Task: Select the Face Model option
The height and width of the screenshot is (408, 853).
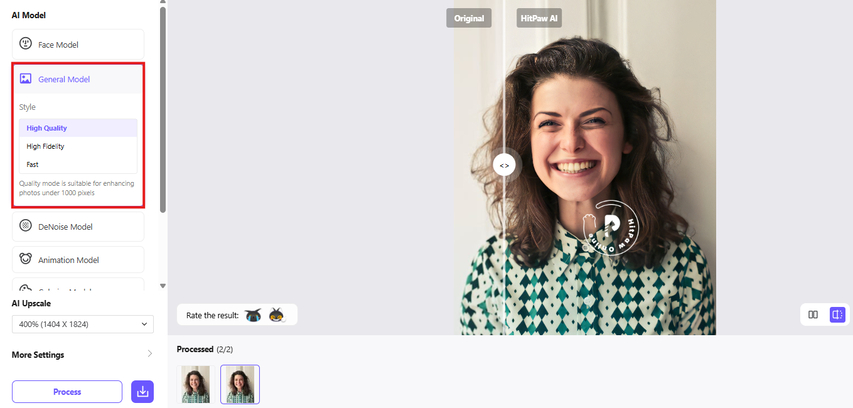Action: 78,45
